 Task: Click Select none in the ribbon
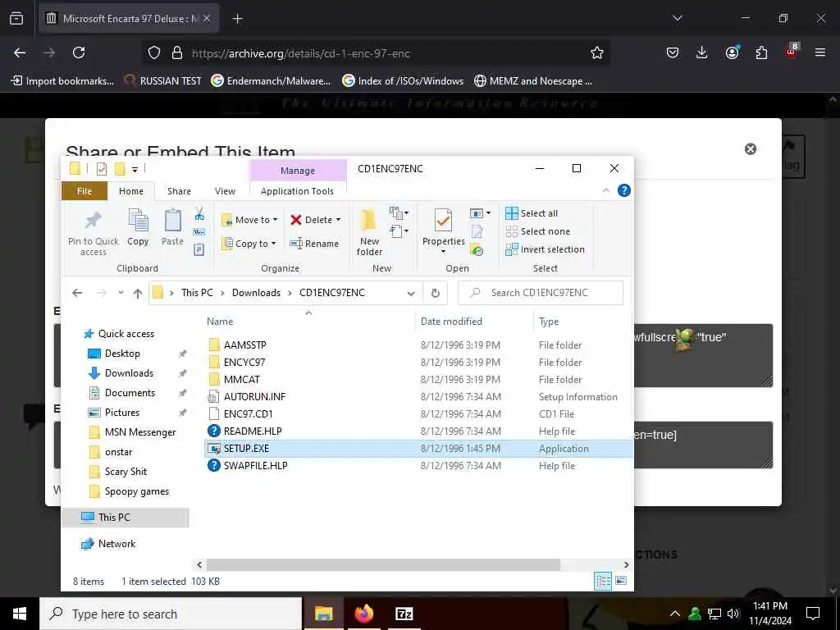[538, 231]
